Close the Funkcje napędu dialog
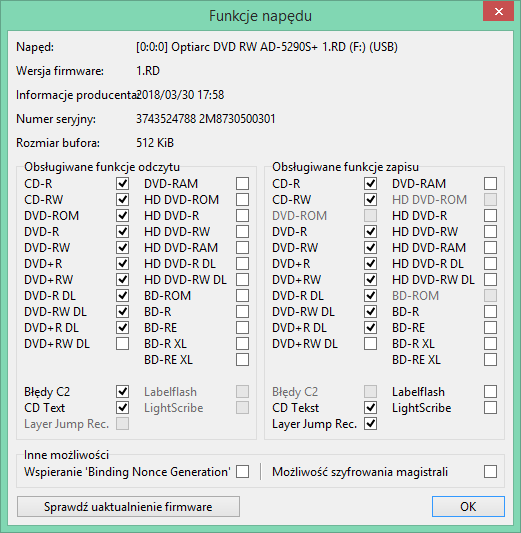 click(x=499, y=12)
